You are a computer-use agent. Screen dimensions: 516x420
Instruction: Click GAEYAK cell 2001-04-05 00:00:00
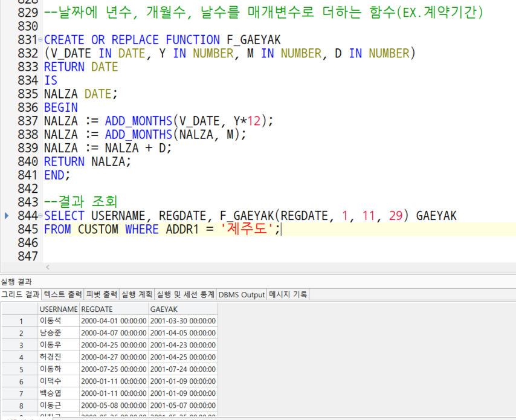183,333
